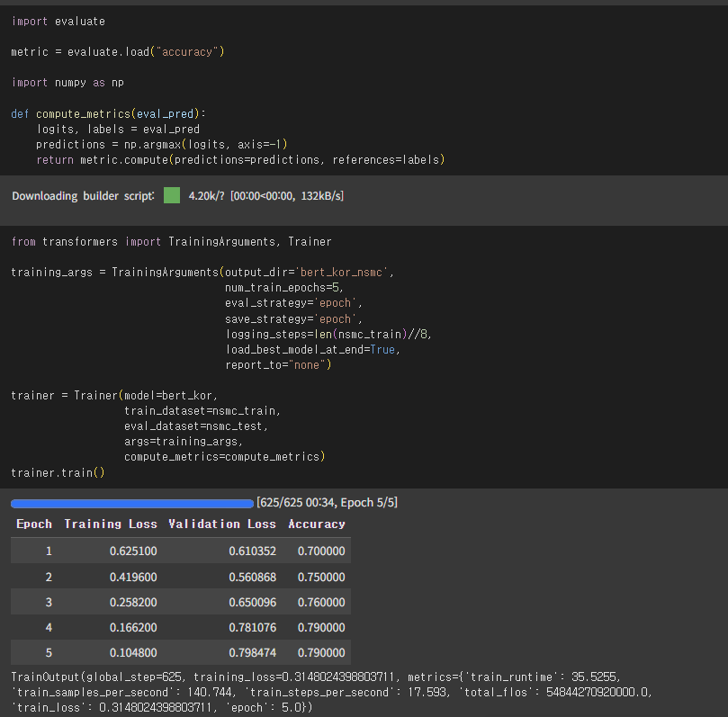The height and width of the screenshot is (717, 728).
Task: Click the epoch 5 row number
Action: click(49, 652)
